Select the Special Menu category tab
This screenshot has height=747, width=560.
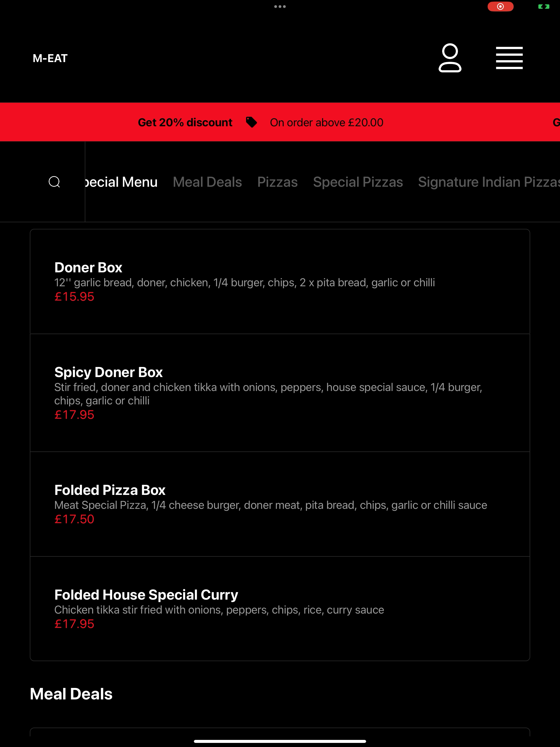point(121,182)
